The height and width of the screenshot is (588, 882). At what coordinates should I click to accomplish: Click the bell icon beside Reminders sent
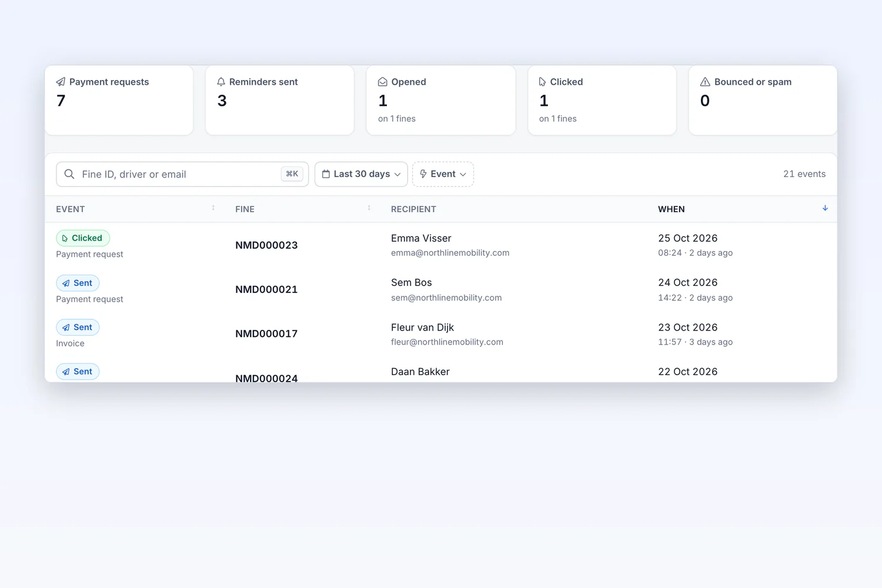pos(221,82)
